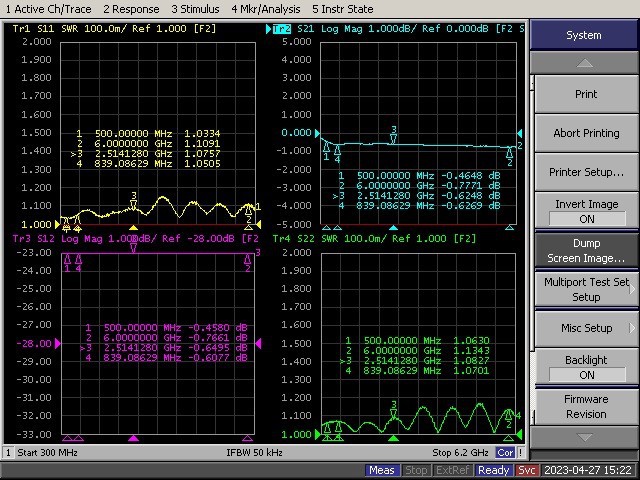The height and width of the screenshot is (480, 640).
Task: Select marker 2 on the Tr4 S22 trace
Action: pos(509,419)
